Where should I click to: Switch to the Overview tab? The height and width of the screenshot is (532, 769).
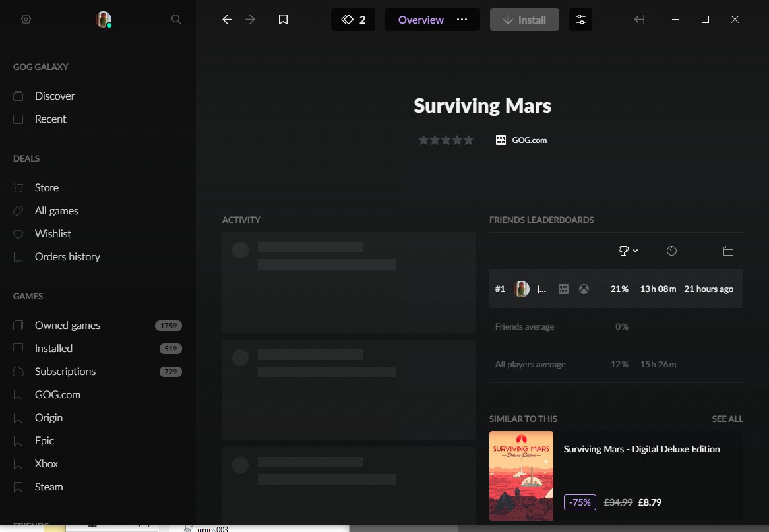(421, 20)
